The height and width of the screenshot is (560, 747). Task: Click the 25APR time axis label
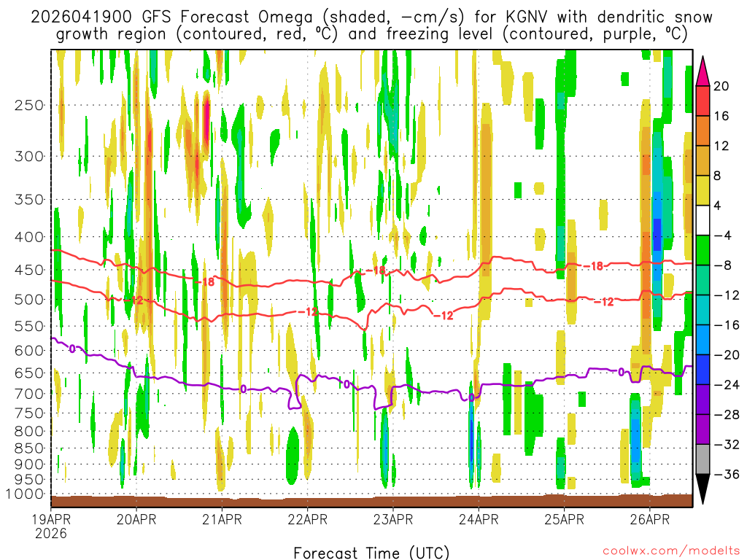[x=564, y=519]
